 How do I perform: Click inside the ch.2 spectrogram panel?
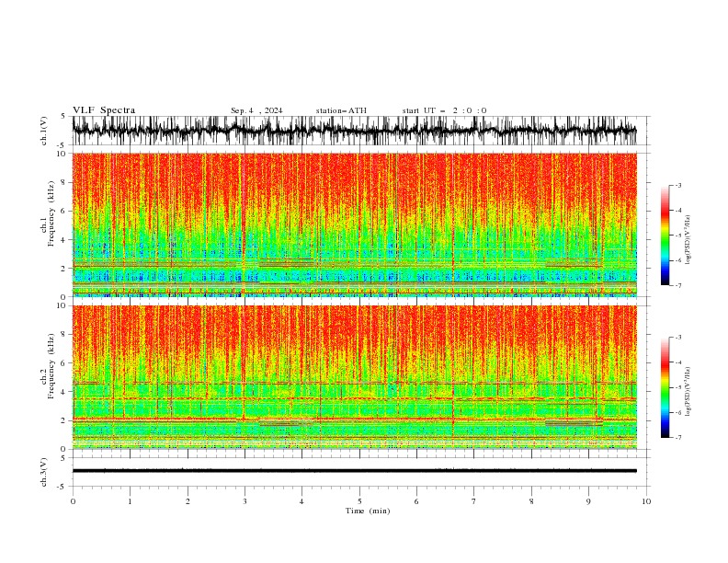[x=354, y=377]
